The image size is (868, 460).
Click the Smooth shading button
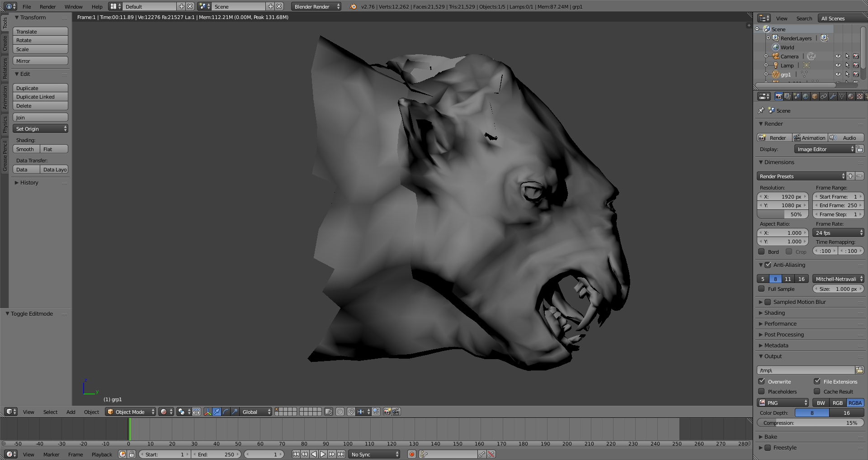pos(26,149)
